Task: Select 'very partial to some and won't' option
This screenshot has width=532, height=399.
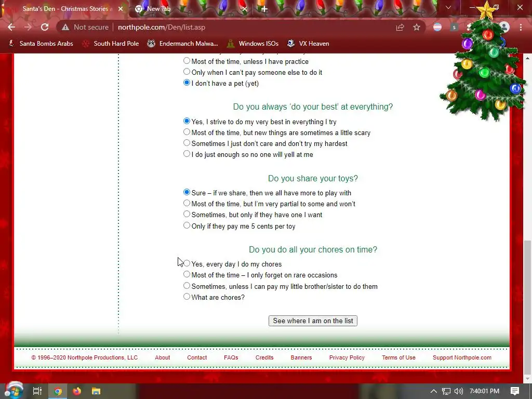Action: coord(187,203)
